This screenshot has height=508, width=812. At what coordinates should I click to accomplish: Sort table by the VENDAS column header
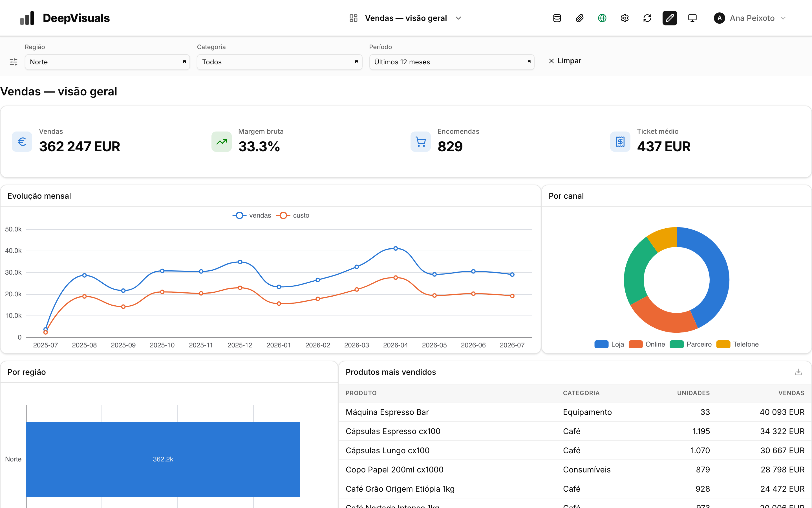(x=791, y=393)
